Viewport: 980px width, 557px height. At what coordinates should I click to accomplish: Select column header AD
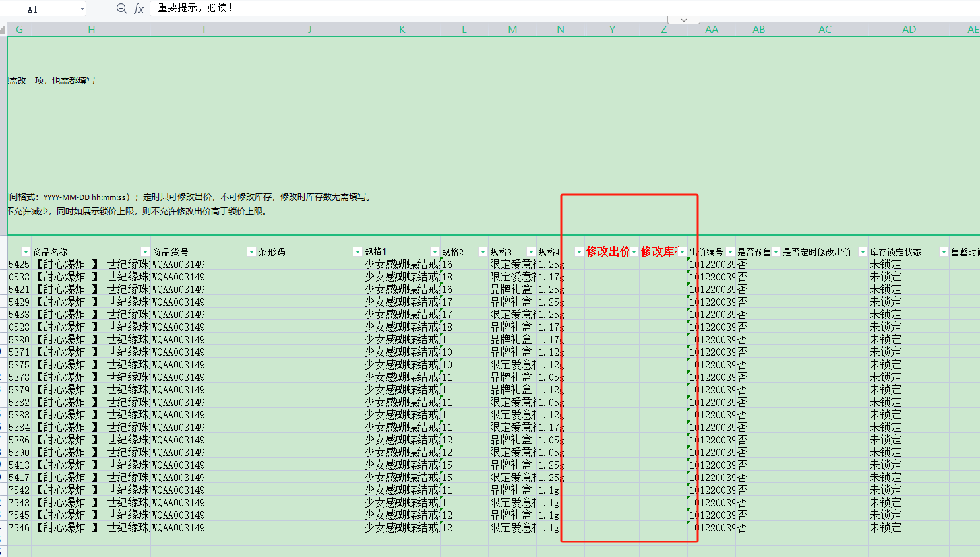tap(909, 30)
